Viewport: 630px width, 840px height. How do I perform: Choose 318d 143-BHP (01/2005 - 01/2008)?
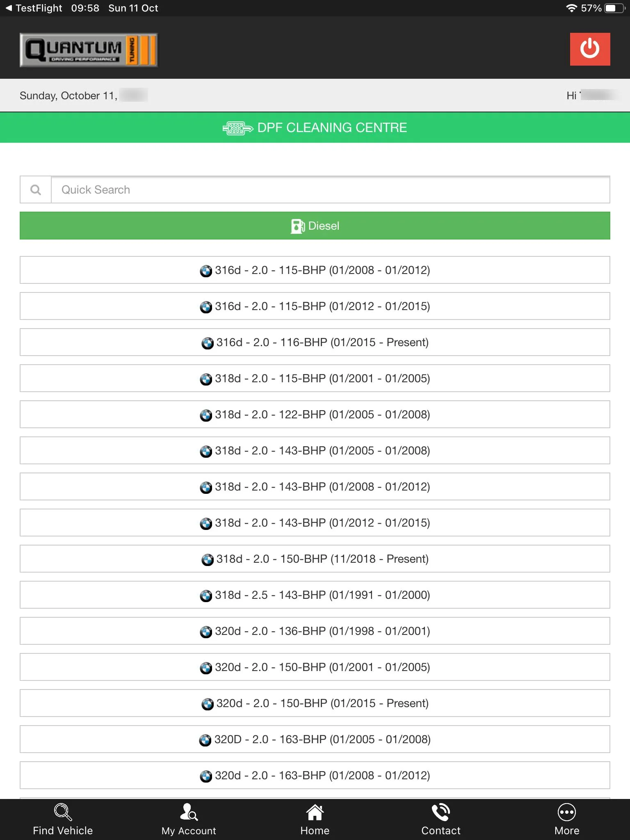[315, 450]
